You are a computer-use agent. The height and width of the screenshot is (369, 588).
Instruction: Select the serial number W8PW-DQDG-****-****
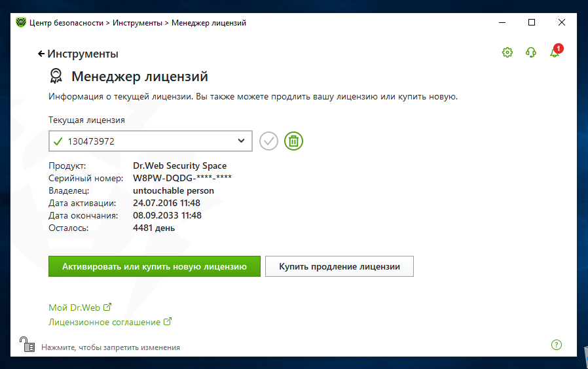[182, 178]
